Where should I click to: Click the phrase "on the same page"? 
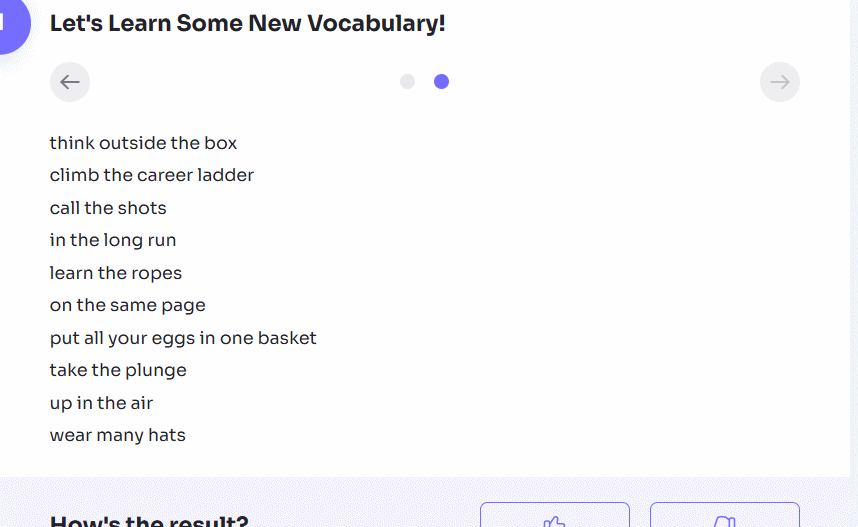pyautogui.click(x=128, y=305)
